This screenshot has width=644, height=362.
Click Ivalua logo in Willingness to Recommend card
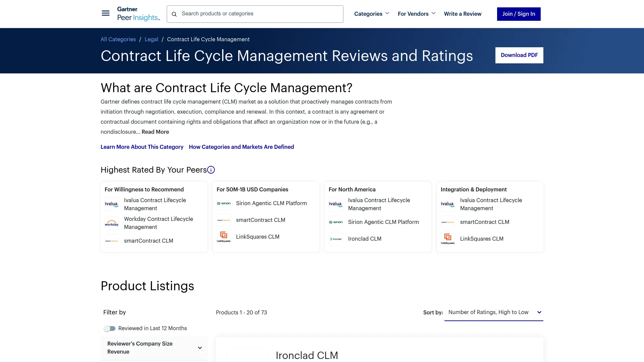[112, 204]
